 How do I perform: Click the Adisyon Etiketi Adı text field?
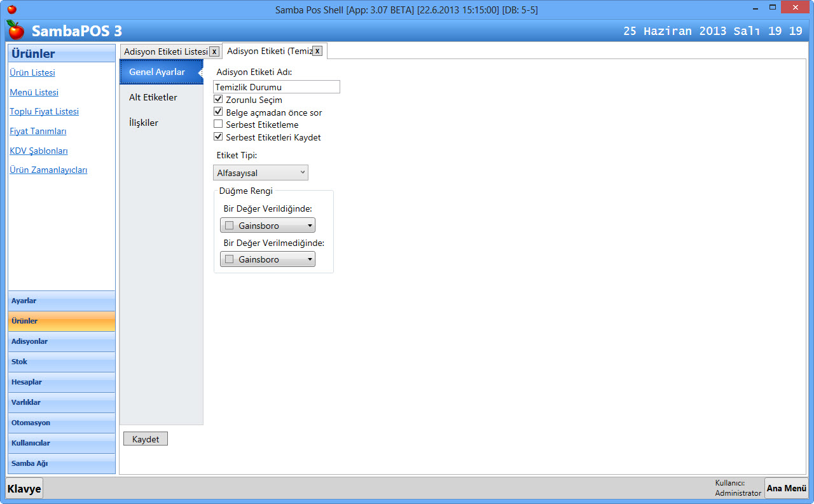[x=277, y=87]
